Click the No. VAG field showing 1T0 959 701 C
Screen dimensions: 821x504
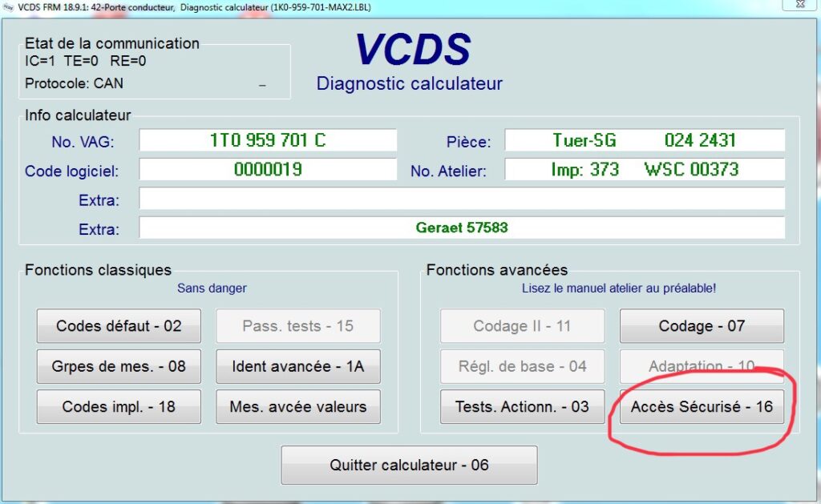click(269, 140)
